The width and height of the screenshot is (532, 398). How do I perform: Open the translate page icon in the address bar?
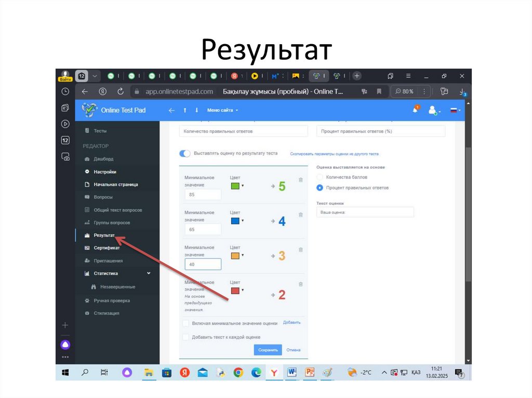tap(364, 91)
